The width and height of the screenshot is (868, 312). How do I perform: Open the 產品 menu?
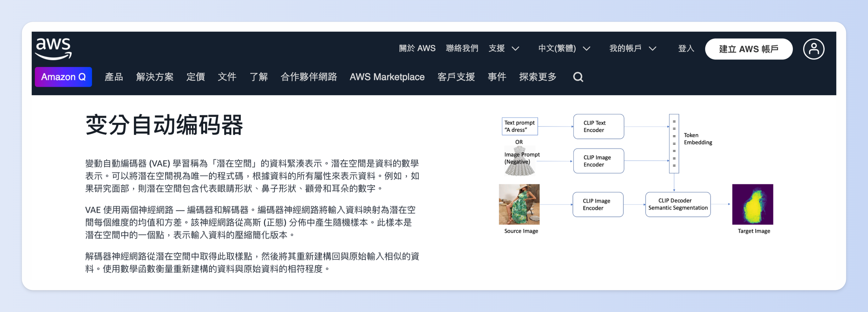pos(114,77)
